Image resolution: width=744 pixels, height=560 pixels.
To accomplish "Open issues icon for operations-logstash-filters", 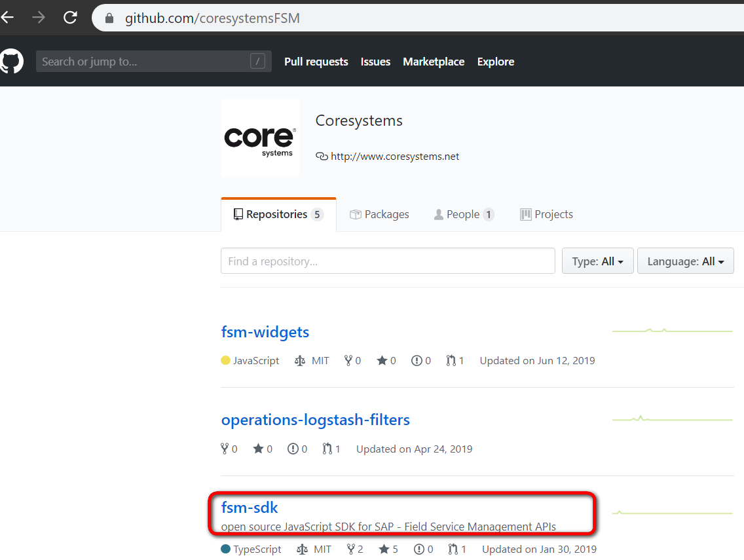I will click(x=293, y=449).
